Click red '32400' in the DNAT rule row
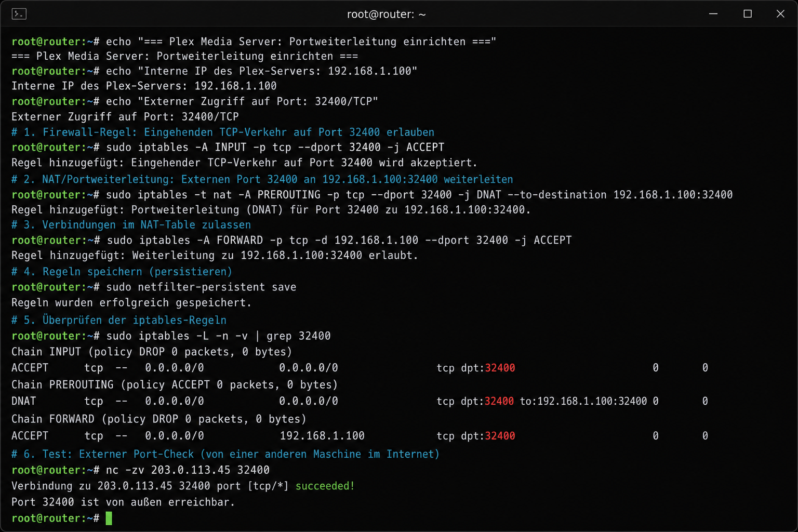The width and height of the screenshot is (798, 532). (499, 401)
